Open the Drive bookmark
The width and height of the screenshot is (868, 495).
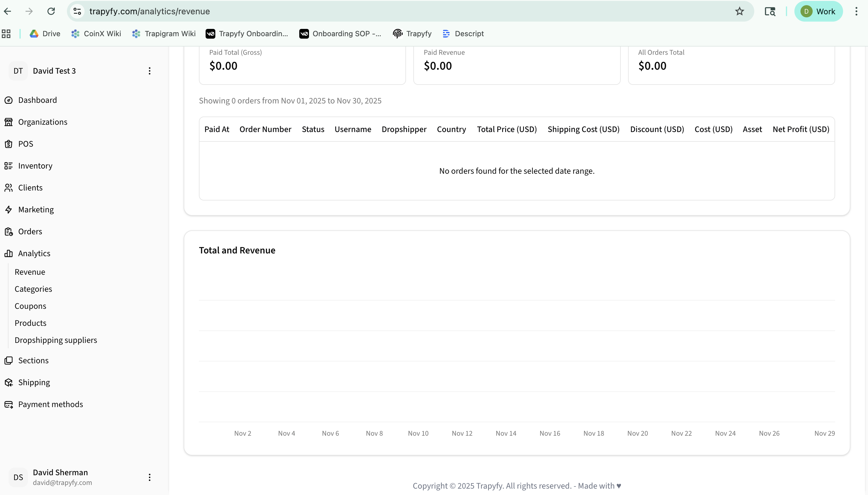click(45, 34)
